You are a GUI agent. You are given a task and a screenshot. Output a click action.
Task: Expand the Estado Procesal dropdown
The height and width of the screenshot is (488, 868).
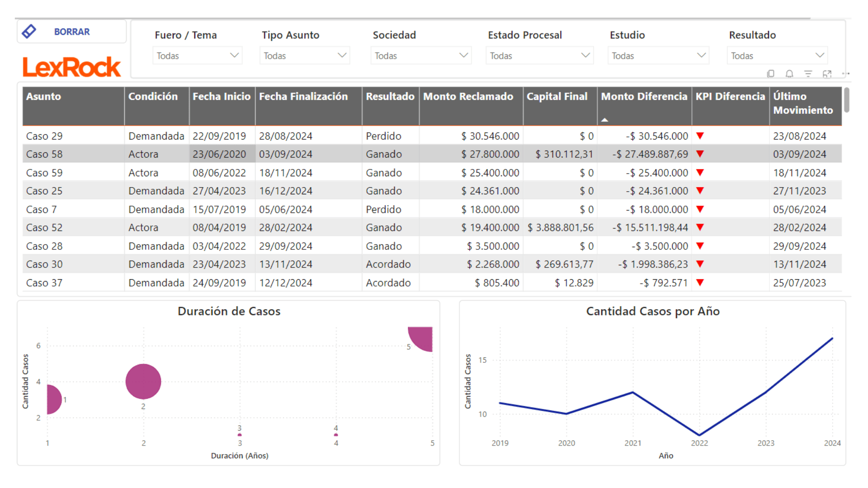pyautogui.click(x=539, y=56)
